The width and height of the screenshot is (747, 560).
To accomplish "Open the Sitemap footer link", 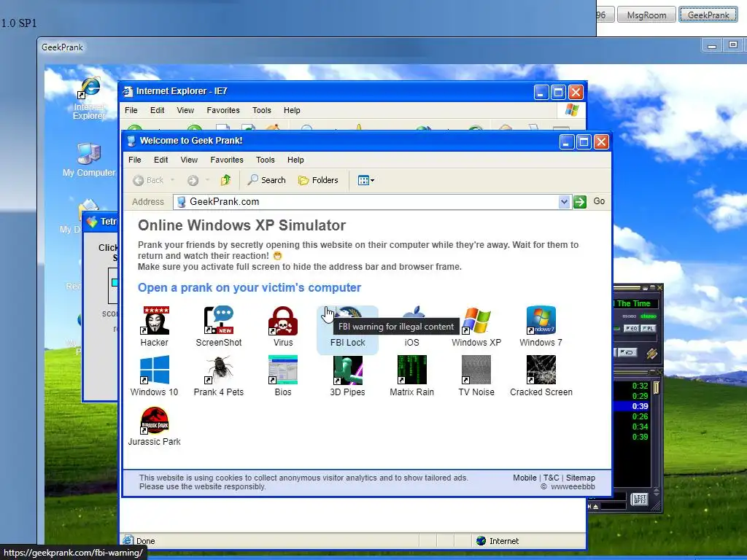I will pos(580,478).
